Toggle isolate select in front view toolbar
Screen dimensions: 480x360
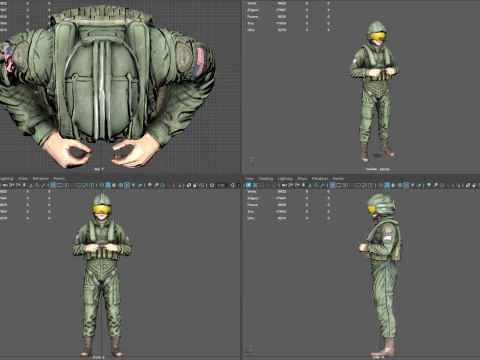pyautogui.click(x=179, y=185)
